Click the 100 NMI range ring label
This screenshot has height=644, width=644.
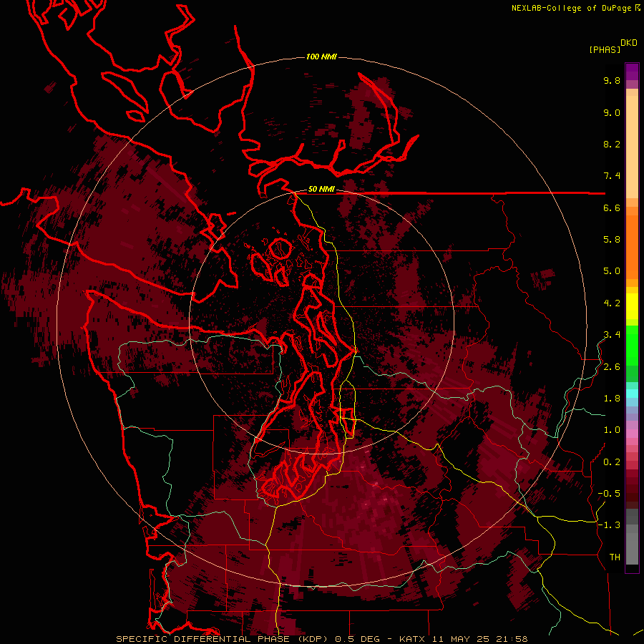321,57
